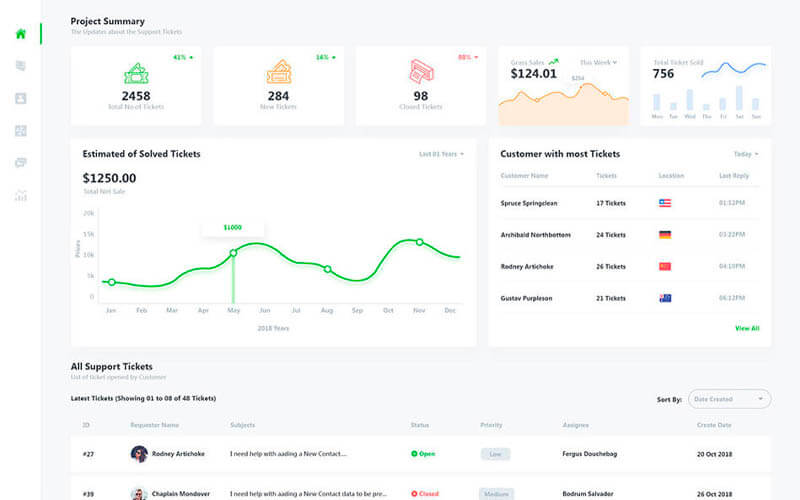Click Spruce Springclean customer name
Image resolution: width=800 pixels, height=500 pixels.
529,203
